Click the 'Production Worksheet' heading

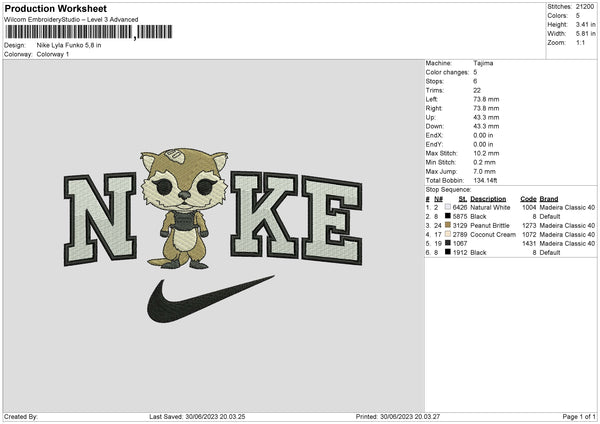(x=55, y=8)
